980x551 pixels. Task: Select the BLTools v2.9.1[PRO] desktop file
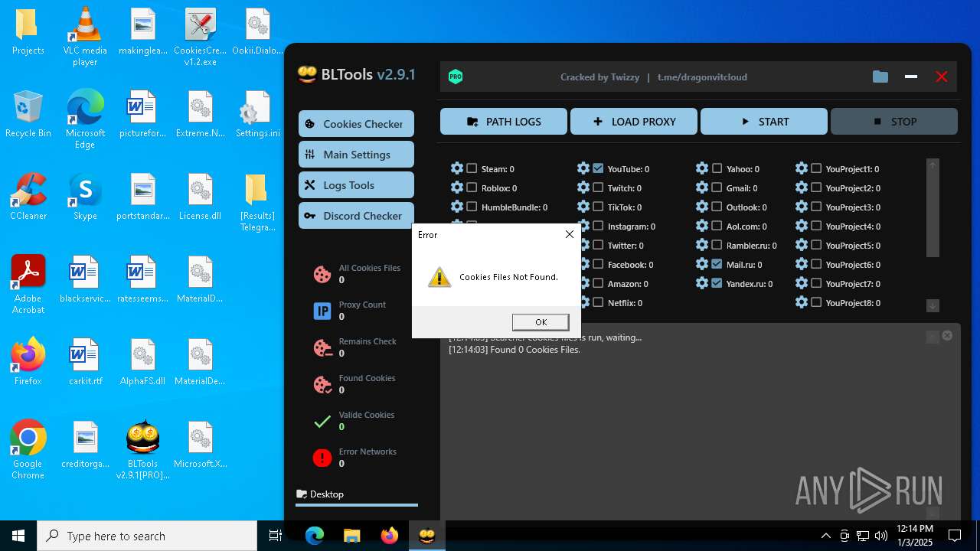[x=143, y=450]
